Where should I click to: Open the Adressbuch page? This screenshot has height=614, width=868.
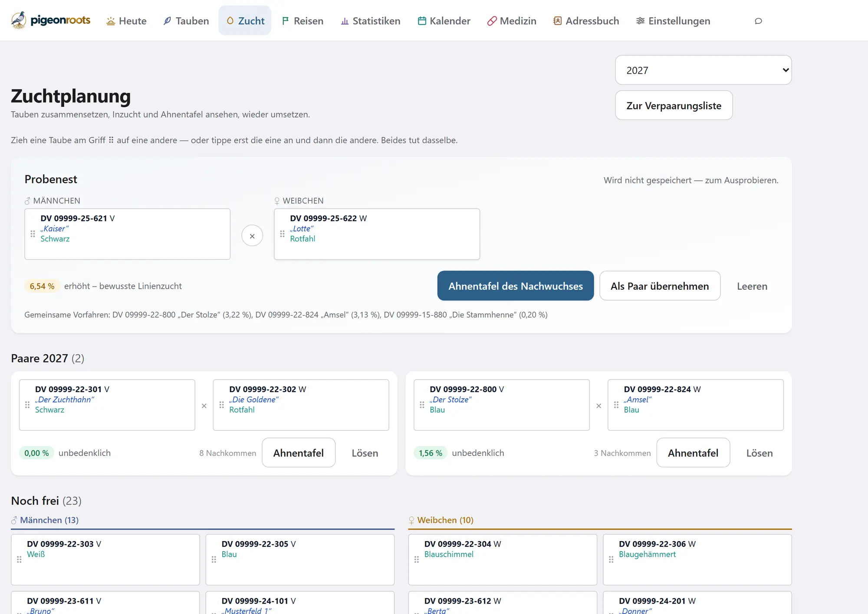tap(586, 21)
